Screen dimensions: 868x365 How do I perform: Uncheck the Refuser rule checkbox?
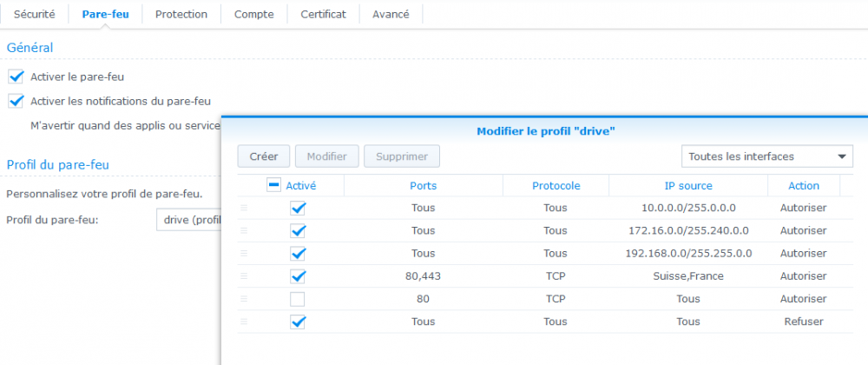(297, 322)
